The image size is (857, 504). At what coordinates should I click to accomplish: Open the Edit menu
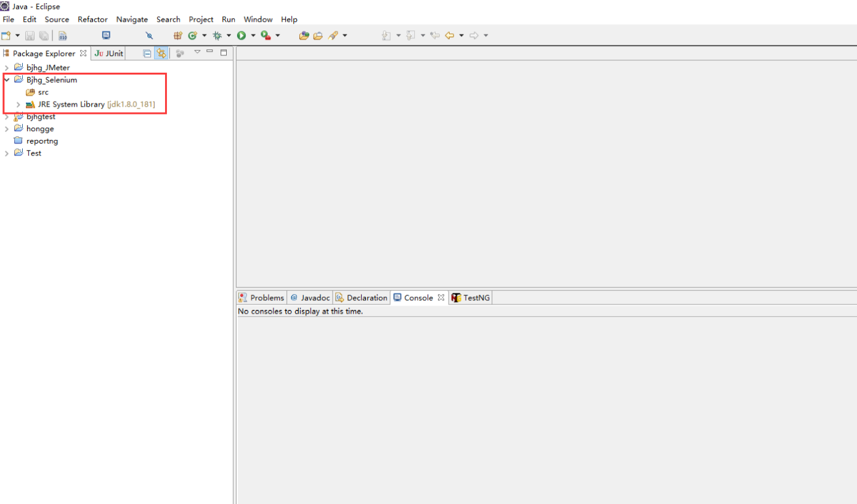30,19
